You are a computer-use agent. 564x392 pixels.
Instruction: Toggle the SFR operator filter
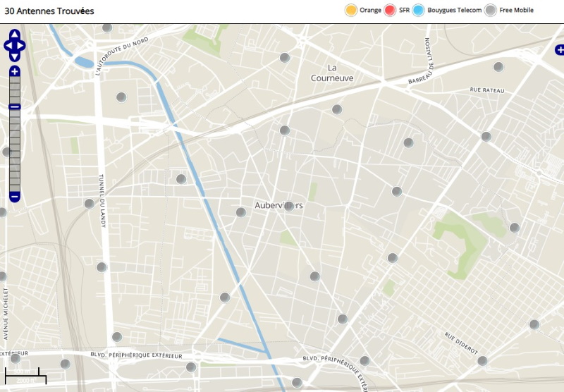[x=390, y=10]
